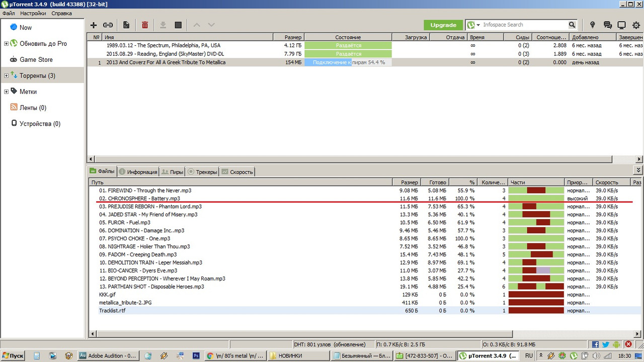This screenshot has width=644, height=362.
Task: Open Now in sidebar
Action: (26, 28)
